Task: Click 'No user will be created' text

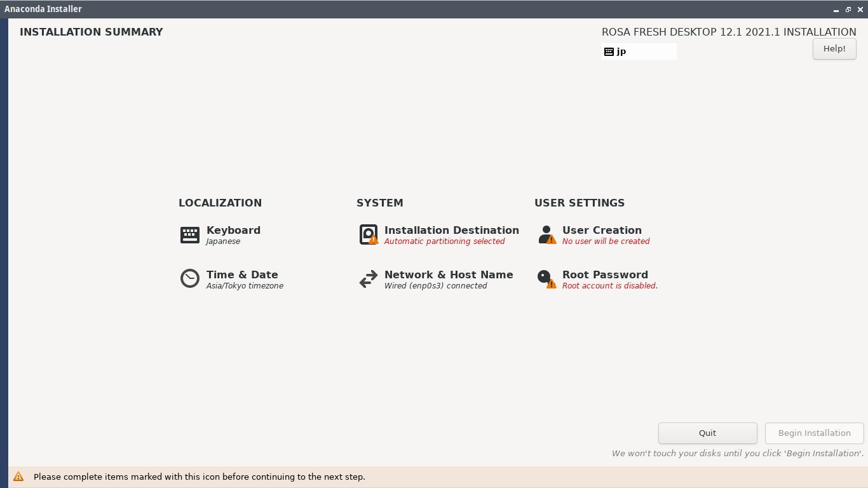Action: point(606,241)
